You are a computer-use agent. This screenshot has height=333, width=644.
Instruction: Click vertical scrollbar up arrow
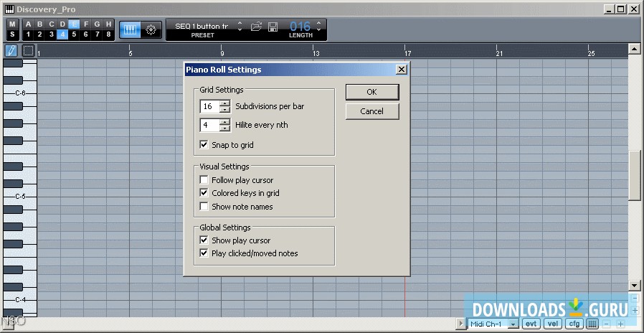click(x=634, y=49)
